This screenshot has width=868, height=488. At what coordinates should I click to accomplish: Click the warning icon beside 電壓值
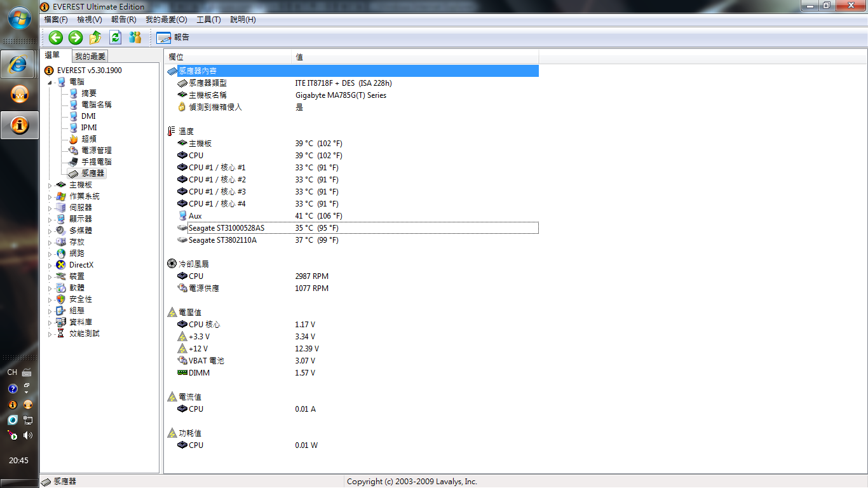[x=172, y=312]
